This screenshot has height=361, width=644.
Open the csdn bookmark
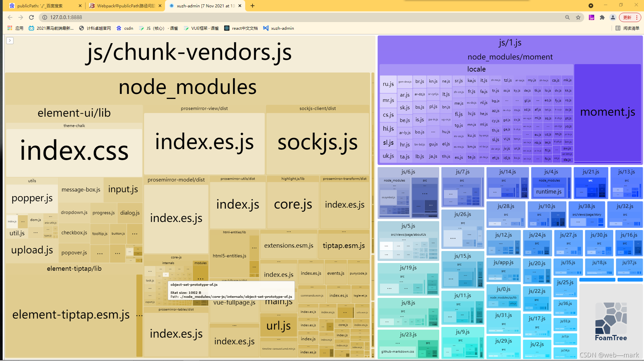[125, 28]
